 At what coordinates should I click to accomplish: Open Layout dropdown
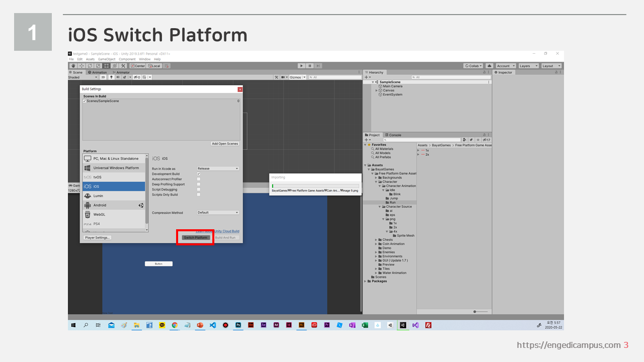tap(551, 66)
